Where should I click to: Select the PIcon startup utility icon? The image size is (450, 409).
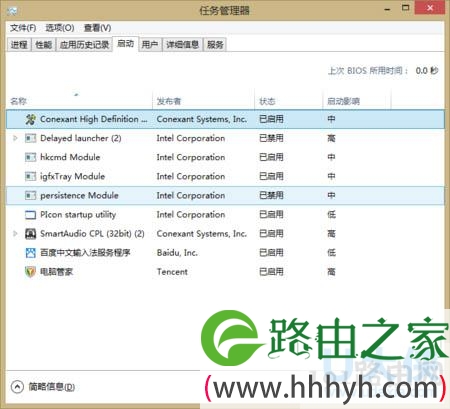tap(30, 215)
